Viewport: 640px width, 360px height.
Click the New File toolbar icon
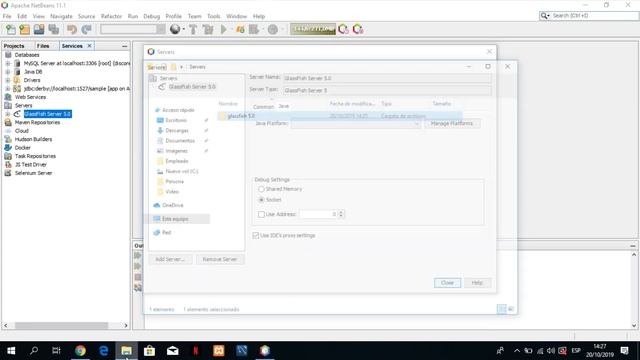pos(10,29)
